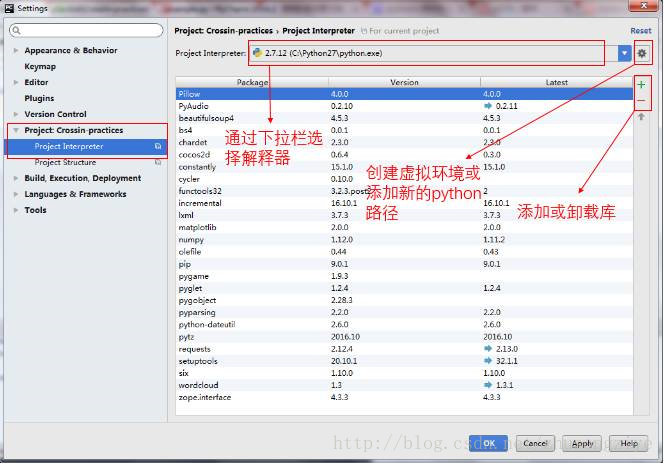Screen dimensions: 664x463
Task: Expand Appearance & Behavior section
Action: click(x=16, y=50)
